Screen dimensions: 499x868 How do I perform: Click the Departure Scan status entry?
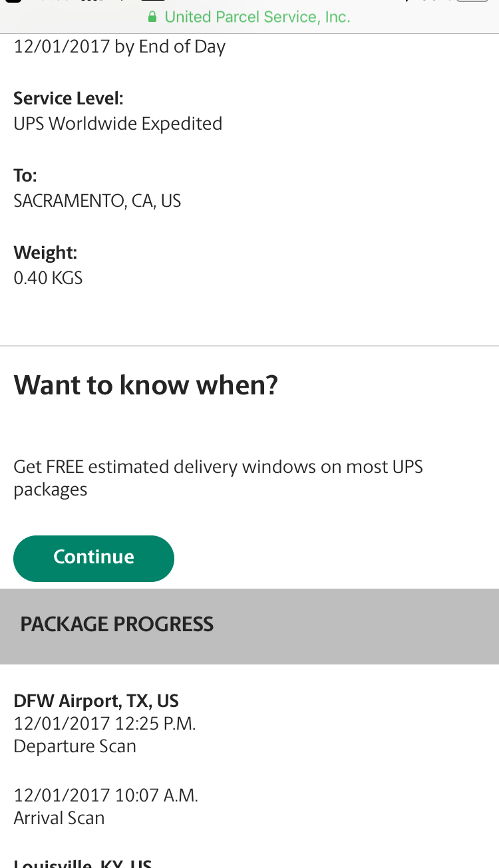(75, 746)
